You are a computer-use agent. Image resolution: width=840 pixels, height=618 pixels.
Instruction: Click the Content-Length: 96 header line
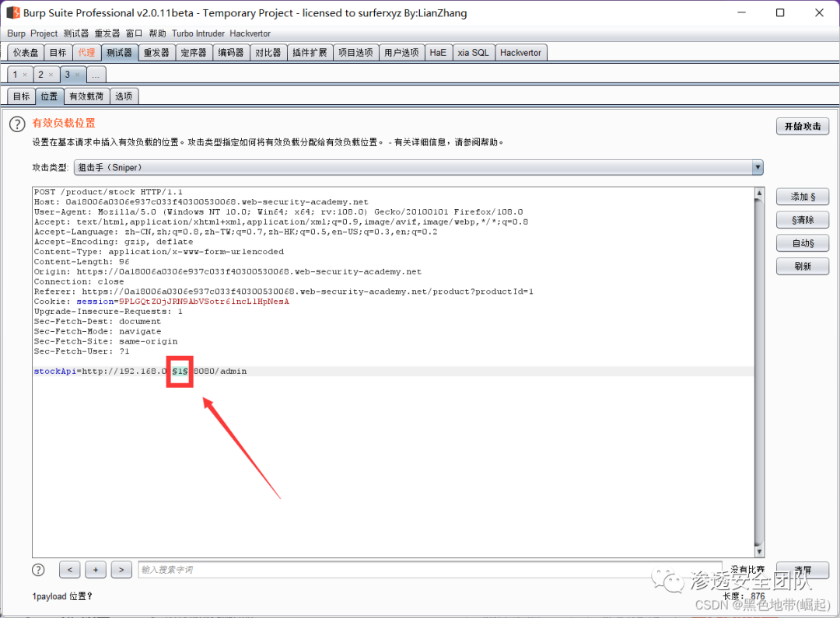point(82,262)
